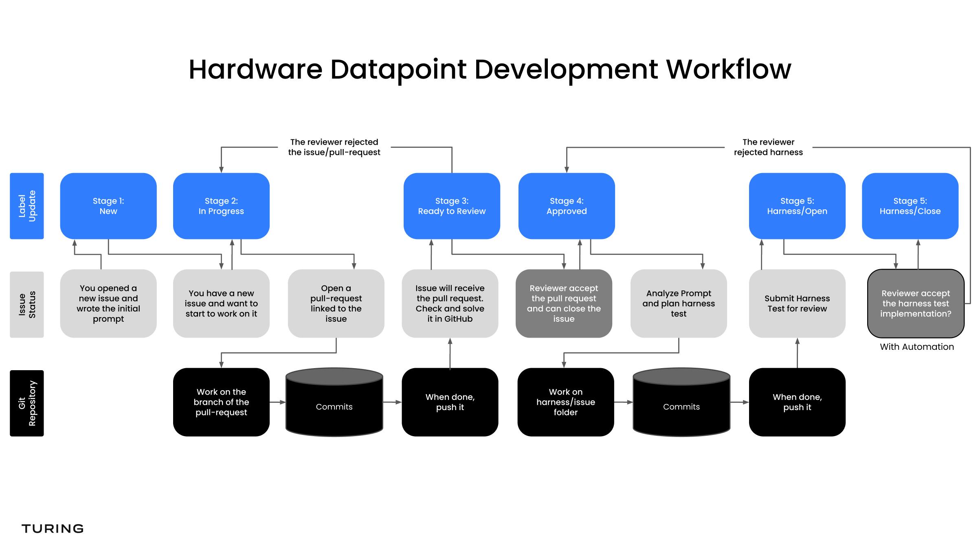Select the Stage 5: Harness/Open node
The image size is (980, 551).
click(796, 206)
